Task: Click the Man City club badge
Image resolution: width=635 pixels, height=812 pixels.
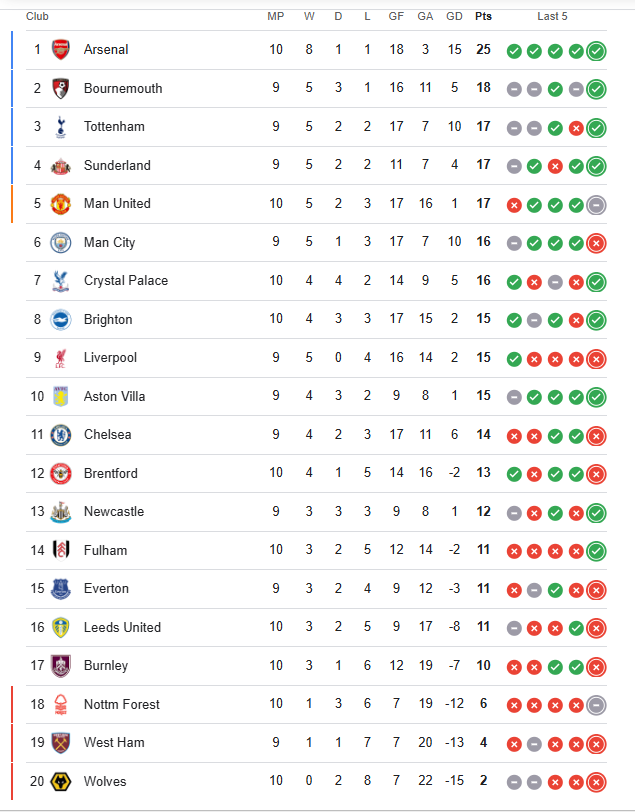Action: click(61, 242)
